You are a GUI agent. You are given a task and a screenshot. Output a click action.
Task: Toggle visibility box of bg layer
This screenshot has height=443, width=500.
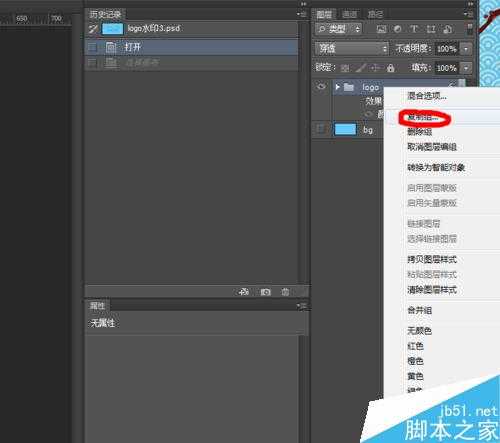pyautogui.click(x=321, y=129)
